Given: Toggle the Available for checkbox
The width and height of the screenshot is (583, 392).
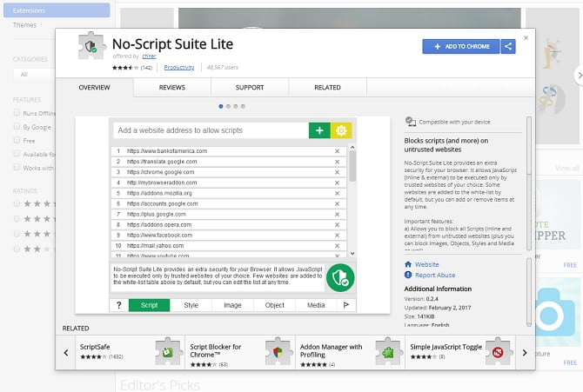Looking at the screenshot, I should point(17,154).
